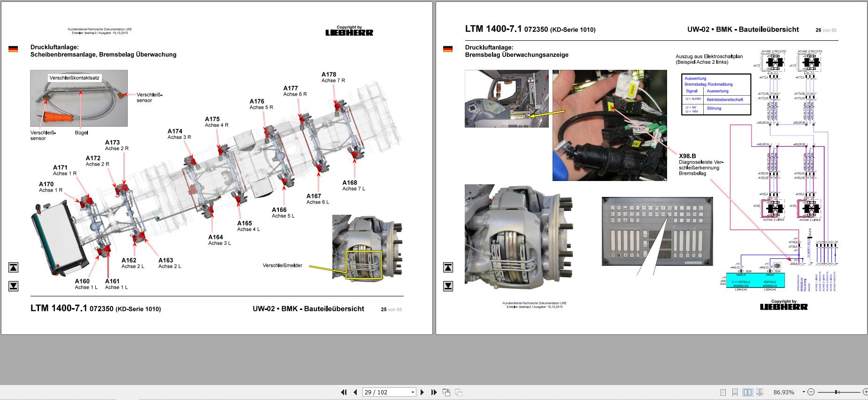Screen dimensions: 868x400
Task: Click the "Auszug aus Elektroschaltplan" caption
Action: 709,56
